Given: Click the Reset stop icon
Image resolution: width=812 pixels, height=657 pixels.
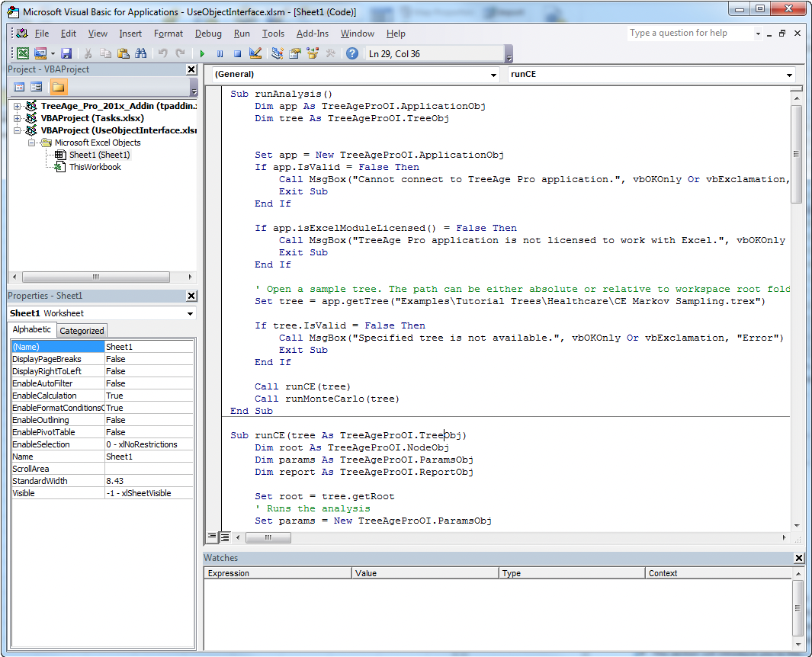Looking at the screenshot, I should [237, 53].
